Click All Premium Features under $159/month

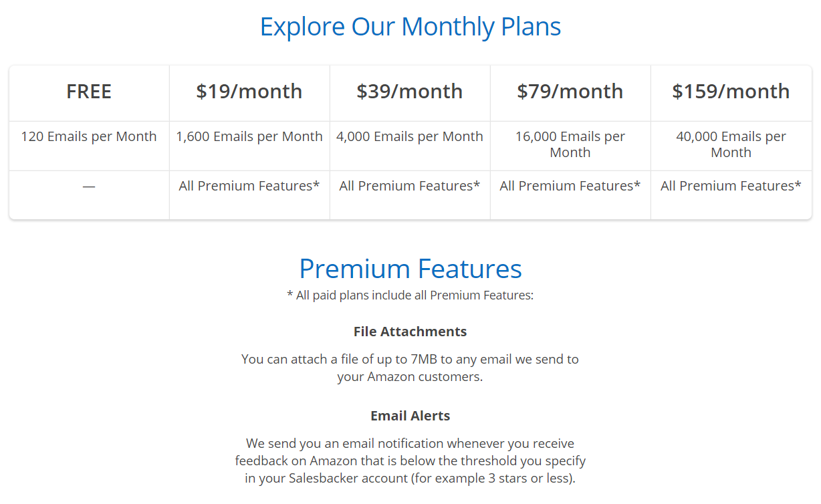coord(731,186)
